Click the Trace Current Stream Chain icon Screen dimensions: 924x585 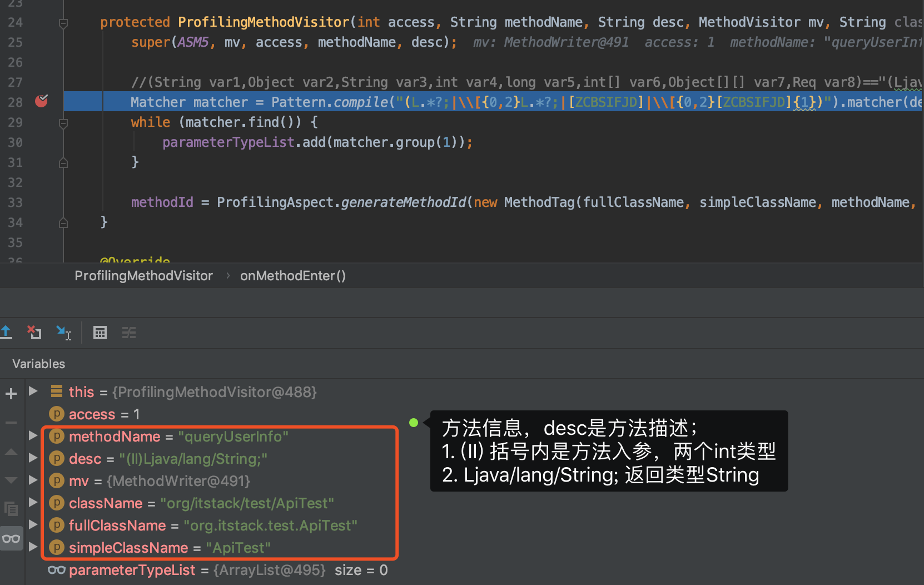point(129,333)
